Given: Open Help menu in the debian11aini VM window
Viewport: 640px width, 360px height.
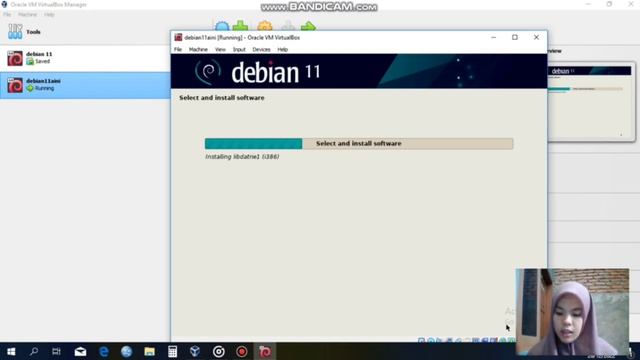Looking at the screenshot, I should pos(282,49).
